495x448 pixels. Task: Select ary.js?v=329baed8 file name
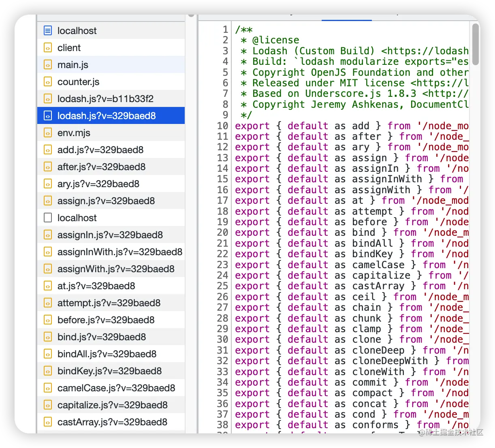pos(98,184)
